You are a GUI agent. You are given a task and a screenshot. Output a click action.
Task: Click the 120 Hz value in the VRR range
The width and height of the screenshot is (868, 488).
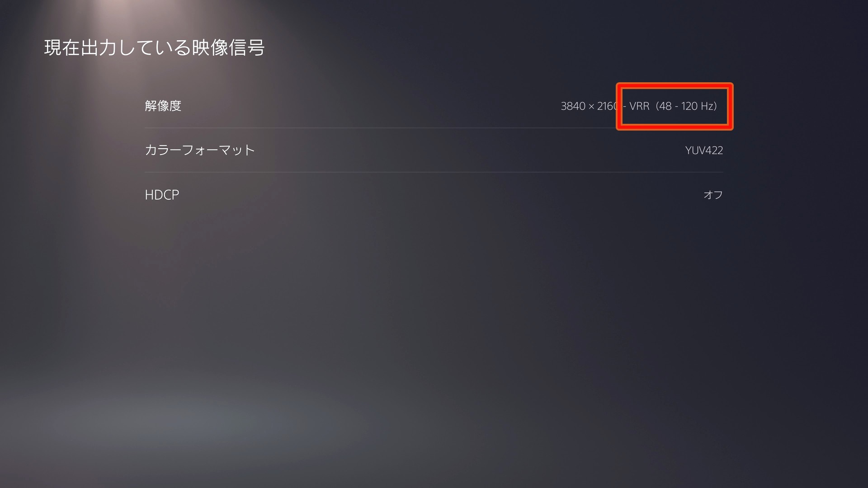point(697,106)
